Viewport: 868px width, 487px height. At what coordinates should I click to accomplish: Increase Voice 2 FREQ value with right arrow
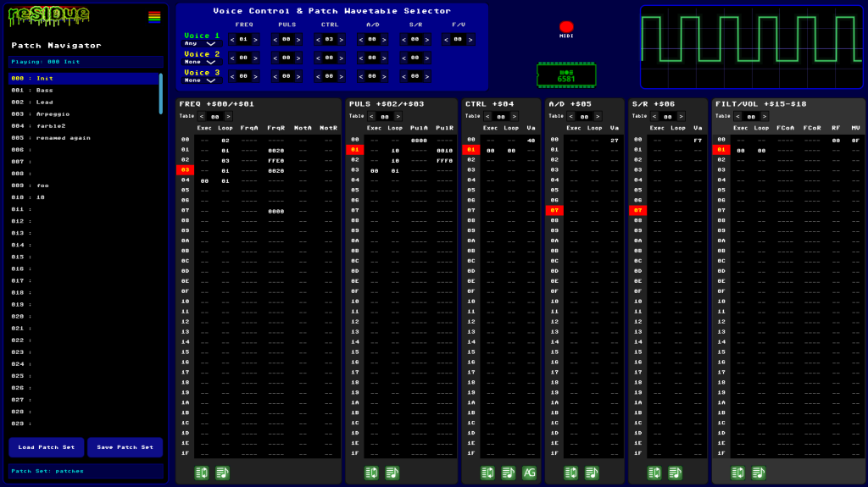[x=255, y=58]
